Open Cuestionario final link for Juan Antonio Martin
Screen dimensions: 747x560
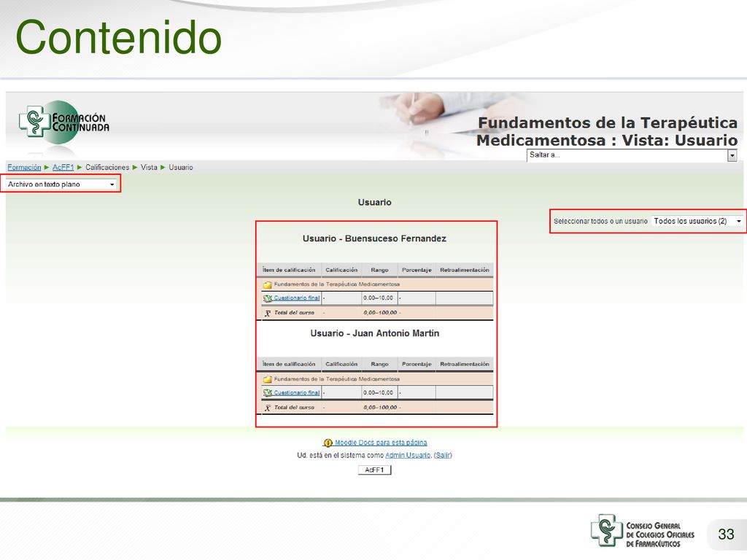pyautogui.click(x=296, y=393)
